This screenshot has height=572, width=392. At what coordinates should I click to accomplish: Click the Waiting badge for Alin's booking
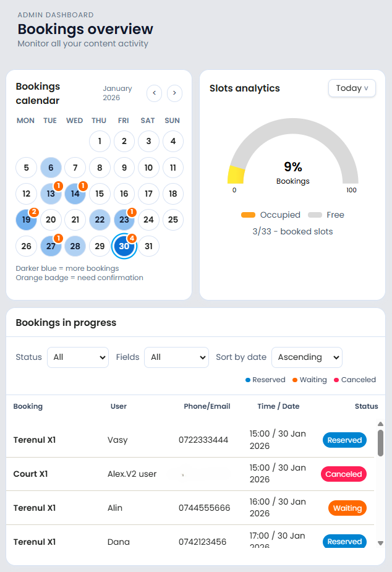coord(347,508)
